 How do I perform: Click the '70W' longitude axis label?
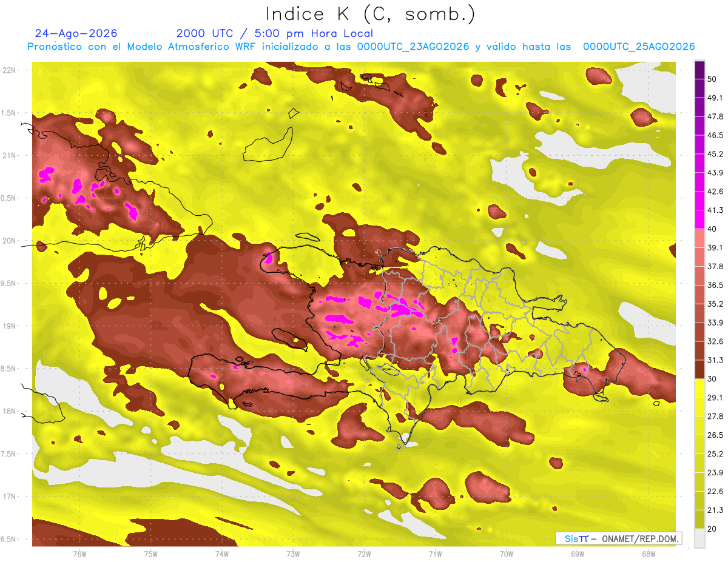pyautogui.click(x=506, y=554)
